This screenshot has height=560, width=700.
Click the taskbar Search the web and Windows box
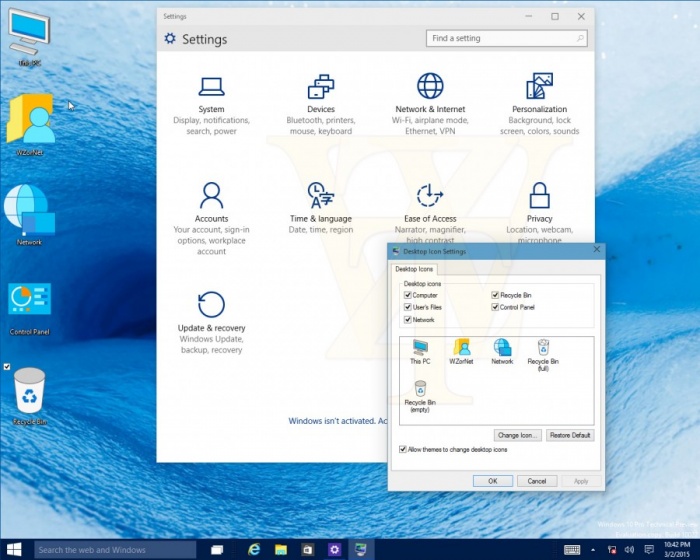[113, 550]
